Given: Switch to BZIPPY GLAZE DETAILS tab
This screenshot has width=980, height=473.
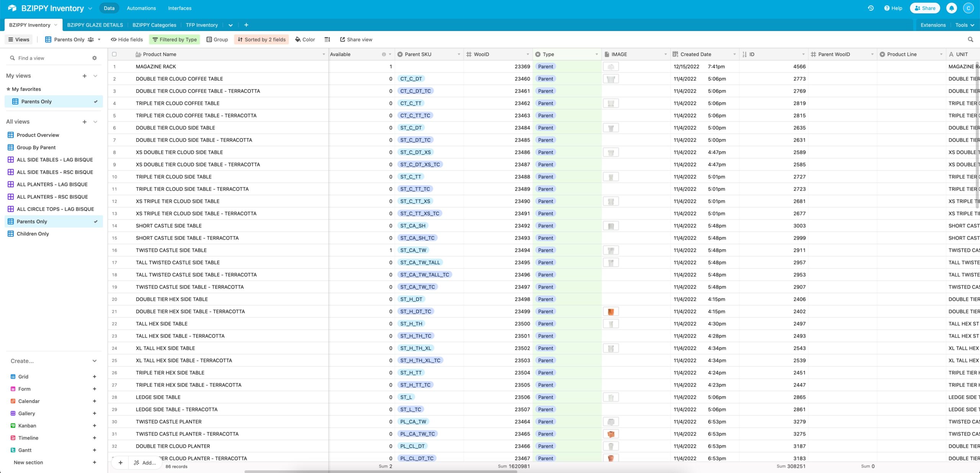Looking at the screenshot, I should click(95, 25).
